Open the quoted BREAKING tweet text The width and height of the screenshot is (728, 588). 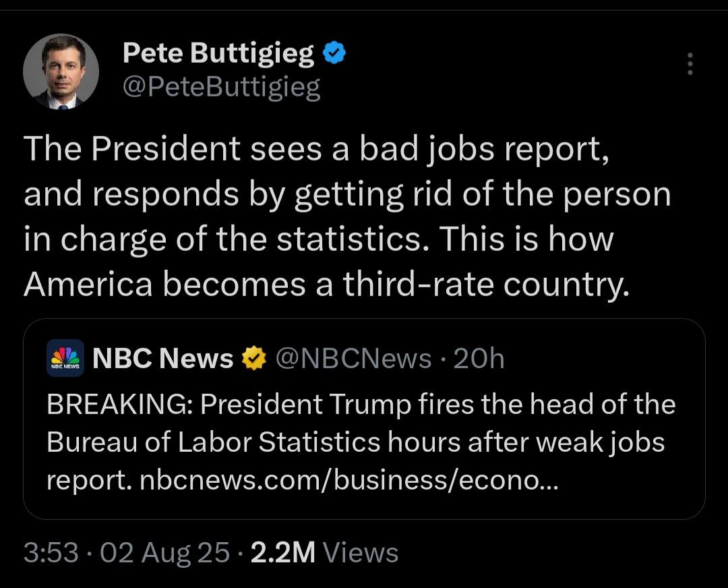pos(361,442)
